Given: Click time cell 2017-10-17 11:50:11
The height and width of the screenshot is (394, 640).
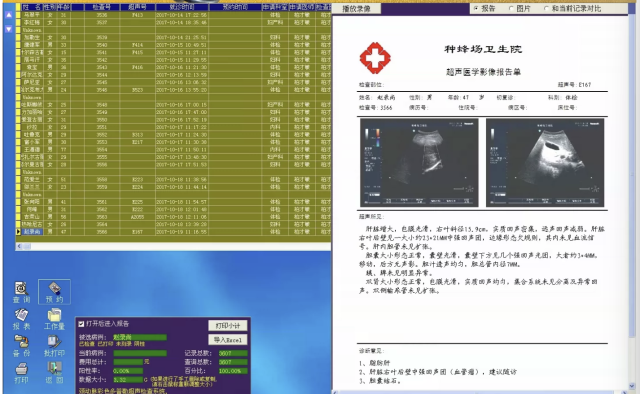Looking at the screenshot, I should (181, 149).
